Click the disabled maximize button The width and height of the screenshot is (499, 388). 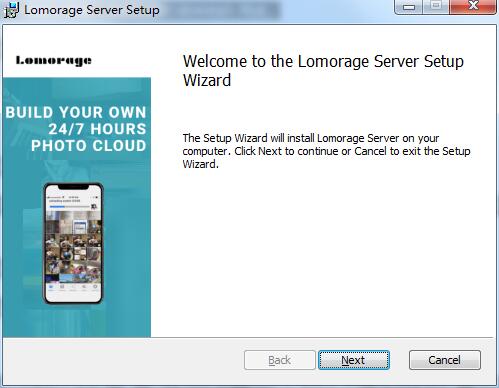click(x=436, y=6)
